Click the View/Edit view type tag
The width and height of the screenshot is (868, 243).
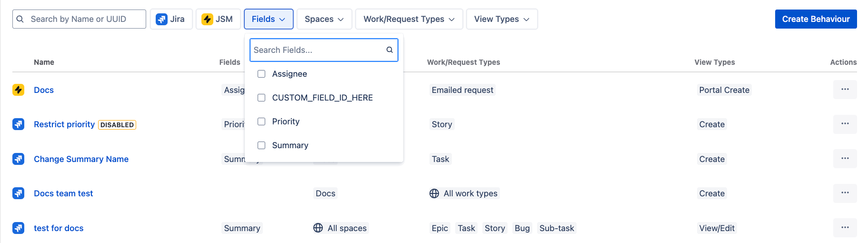pyautogui.click(x=717, y=228)
